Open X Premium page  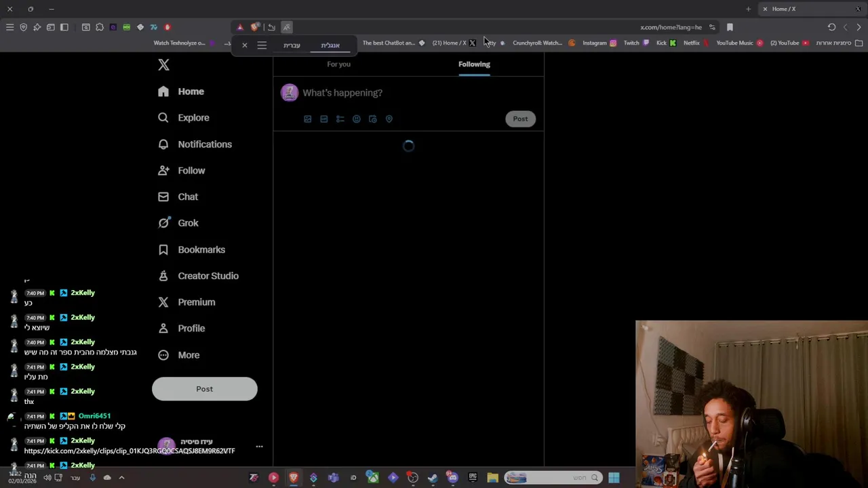point(186,302)
